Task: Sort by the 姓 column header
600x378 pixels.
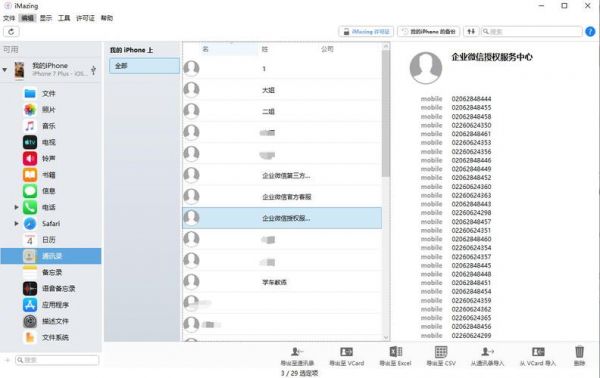Action: tap(265, 49)
